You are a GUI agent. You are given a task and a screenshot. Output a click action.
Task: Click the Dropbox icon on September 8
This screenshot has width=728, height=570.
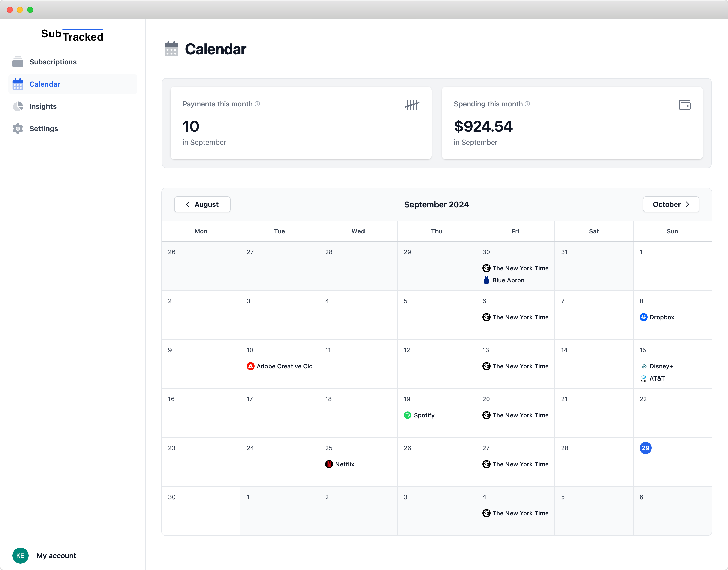643,317
